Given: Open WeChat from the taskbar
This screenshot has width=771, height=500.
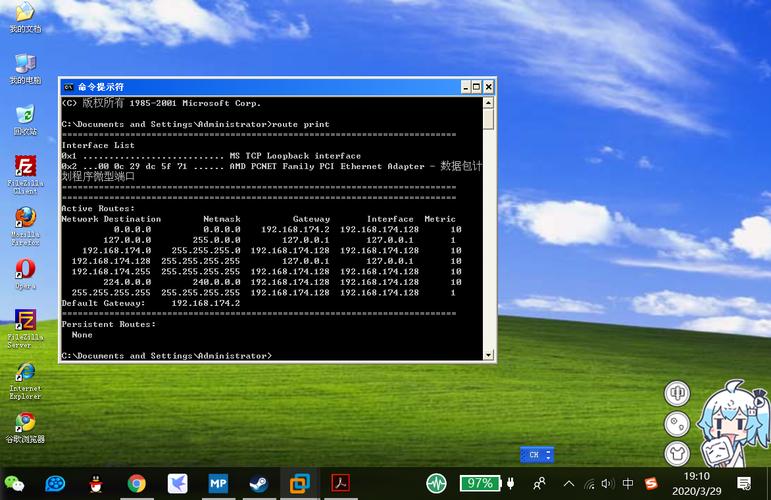Looking at the screenshot, I should pos(14,484).
